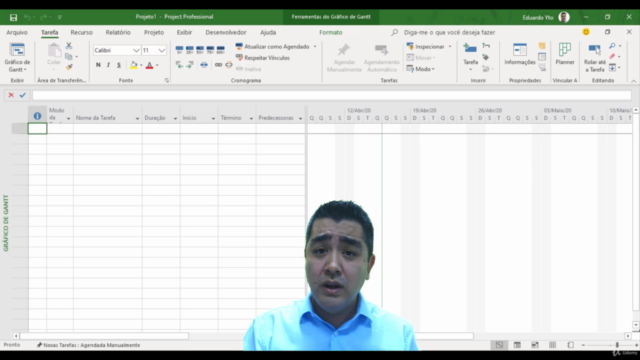
Task: Click the formula entry bar
Action: point(331,95)
